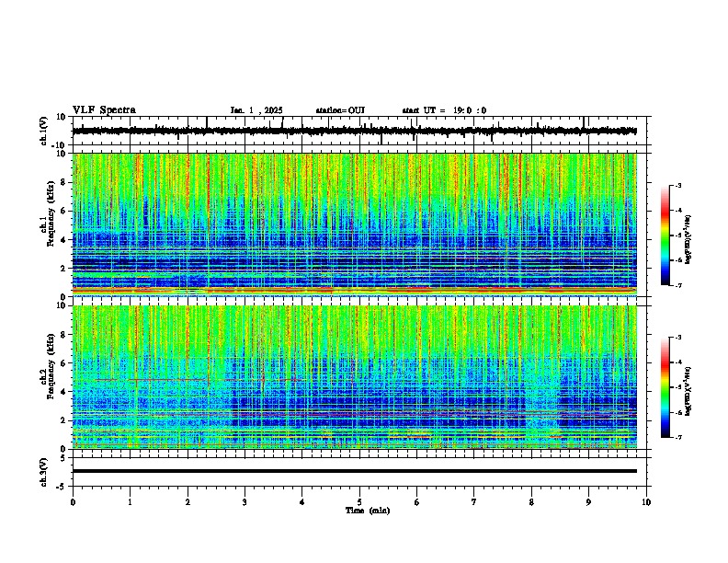
Task: Click the "6" kHz tick on ch.2 frequency axis
Action: pyautogui.click(x=63, y=363)
